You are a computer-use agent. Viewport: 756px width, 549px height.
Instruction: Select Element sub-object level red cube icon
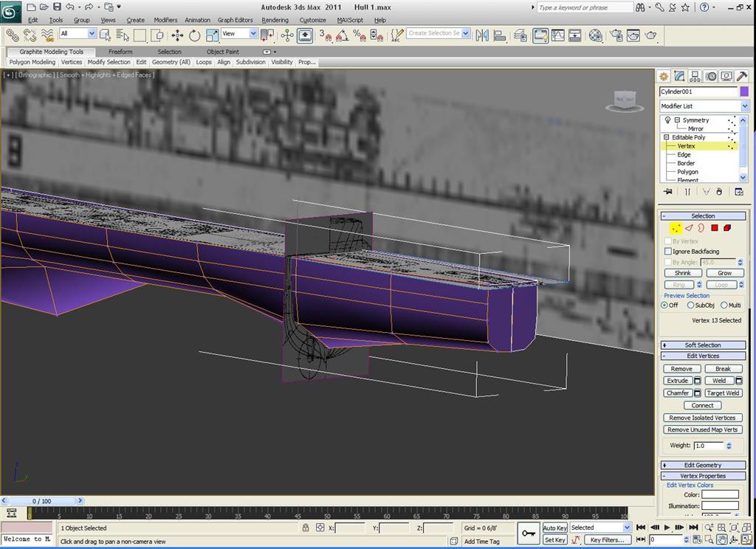tap(727, 228)
